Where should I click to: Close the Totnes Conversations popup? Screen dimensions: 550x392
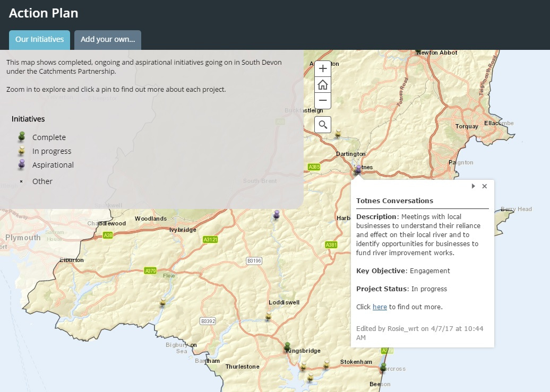(x=484, y=186)
